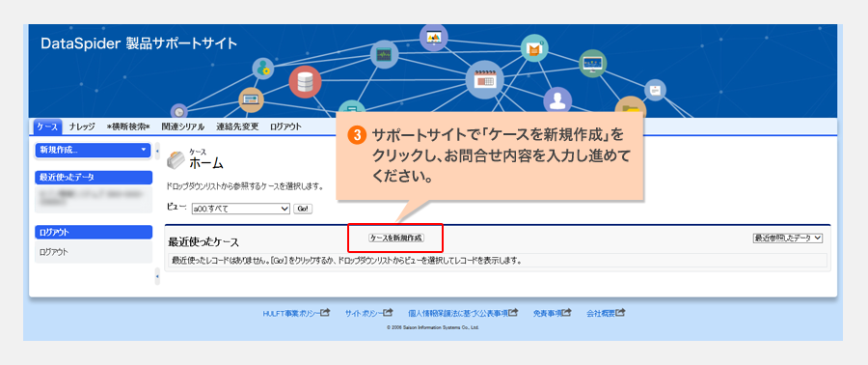Click the ケースを新規作成 button

click(x=395, y=238)
